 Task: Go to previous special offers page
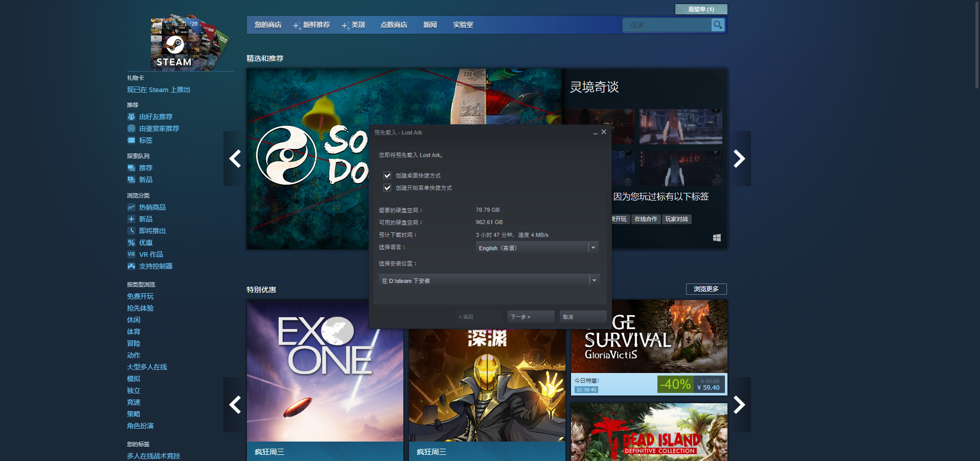[x=235, y=405]
